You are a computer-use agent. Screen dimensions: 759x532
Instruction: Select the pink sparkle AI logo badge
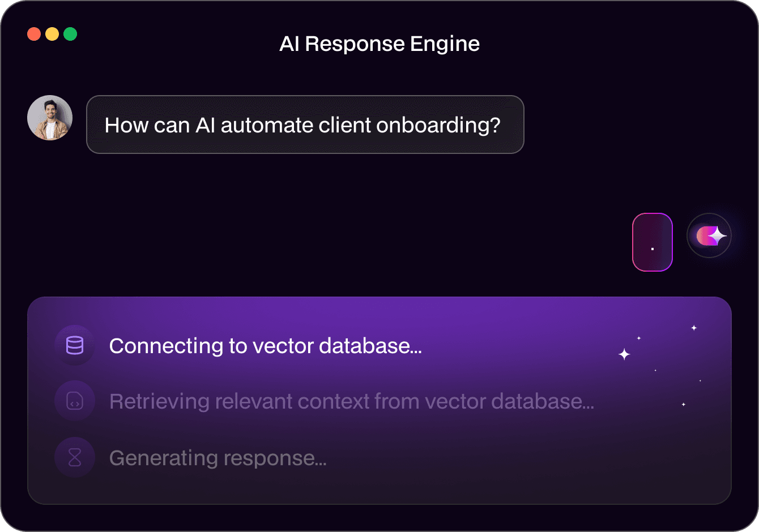pos(709,235)
